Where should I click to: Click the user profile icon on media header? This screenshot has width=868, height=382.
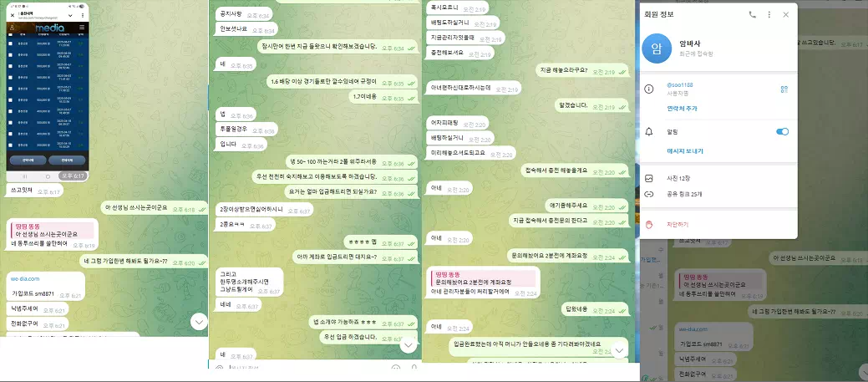[14, 27]
